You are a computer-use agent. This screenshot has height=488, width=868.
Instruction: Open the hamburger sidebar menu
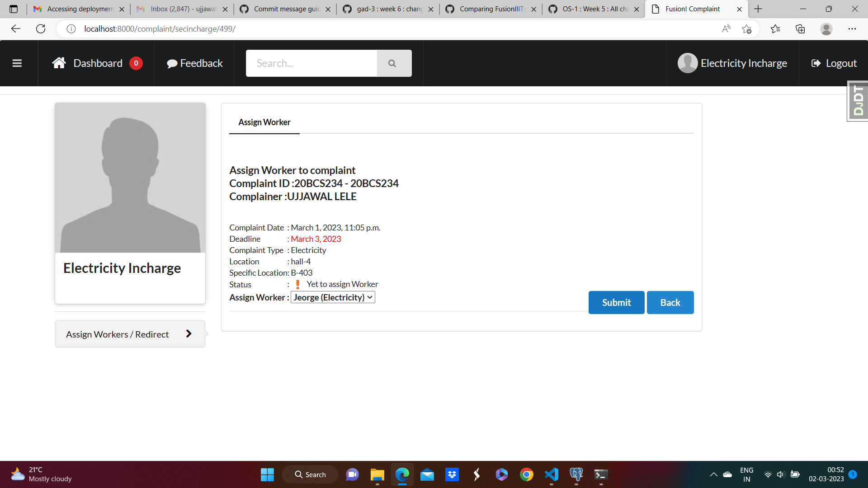pyautogui.click(x=17, y=63)
